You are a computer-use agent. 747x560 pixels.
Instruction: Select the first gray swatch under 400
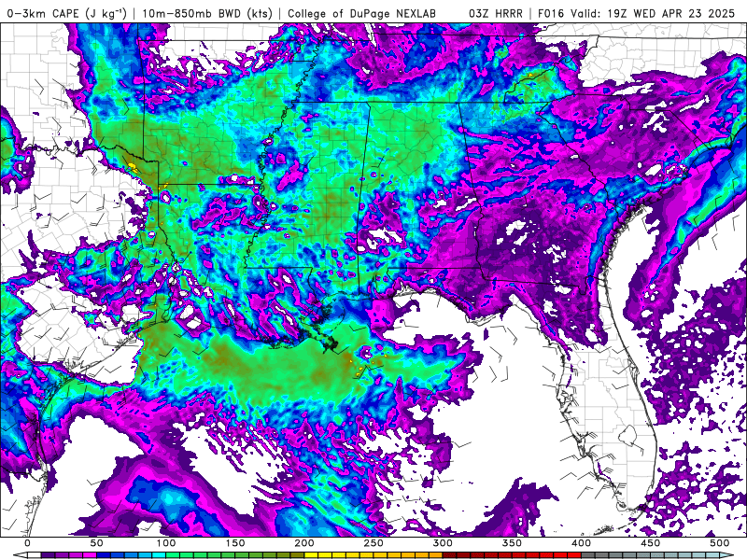[588, 554]
